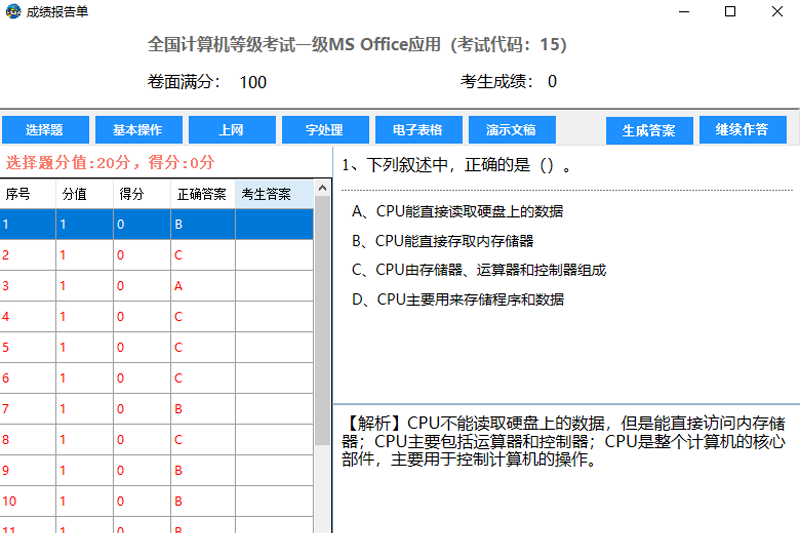Click the 分值 cell of row 7
The width and height of the screenshot is (800, 533).
coord(84,409)
